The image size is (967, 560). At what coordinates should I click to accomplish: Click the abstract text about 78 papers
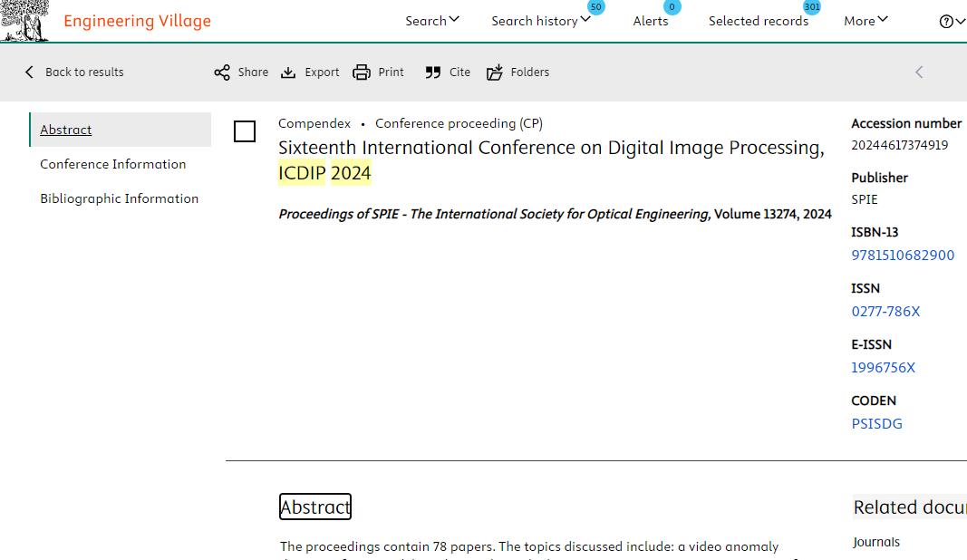529,547
